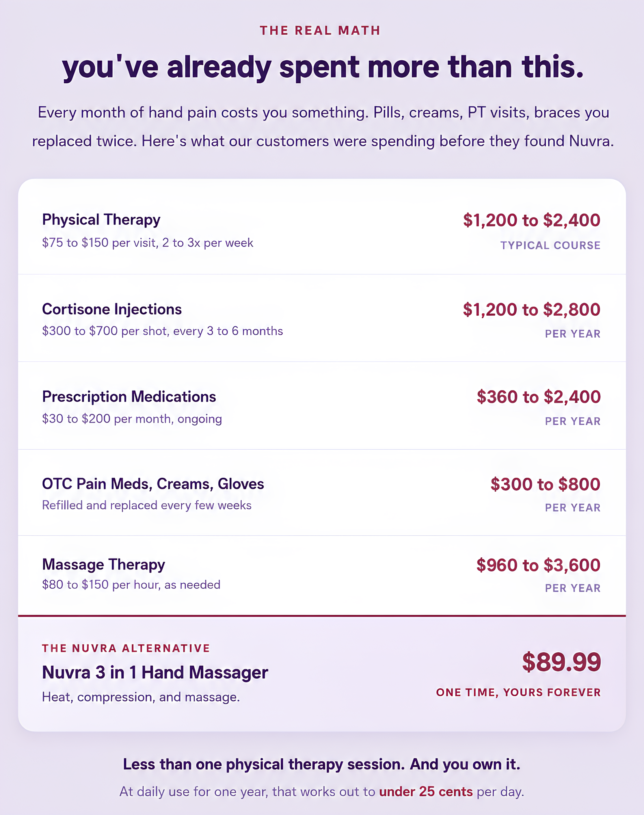Select the Physical Therapy row title
Viewport: 644px width, 815px height.
(x=101, y=220)
